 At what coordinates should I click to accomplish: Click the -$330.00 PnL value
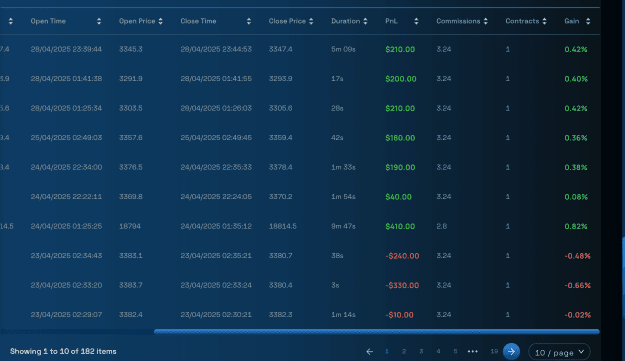402,285
